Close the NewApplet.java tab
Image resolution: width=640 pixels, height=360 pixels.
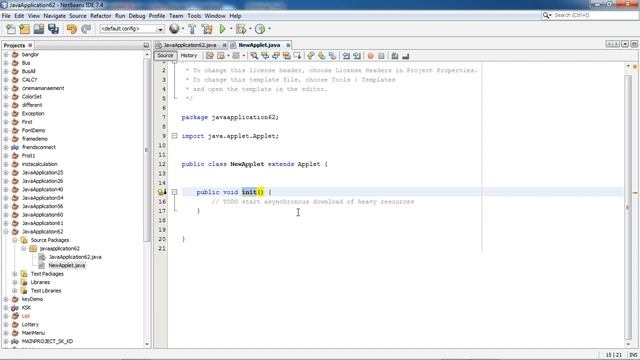288,45
